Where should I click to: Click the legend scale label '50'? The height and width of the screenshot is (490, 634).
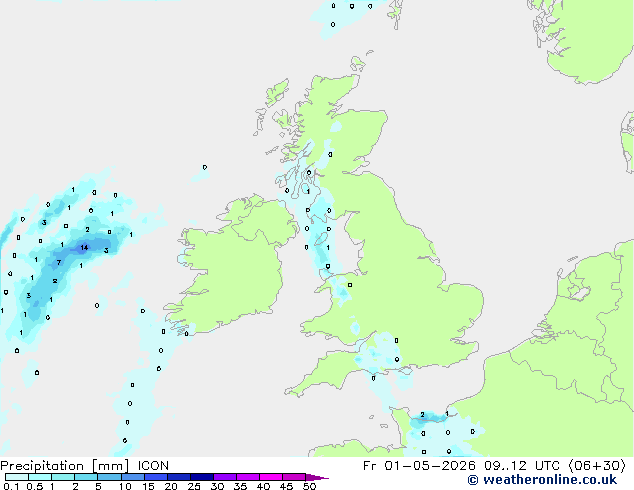pos(309,486)
